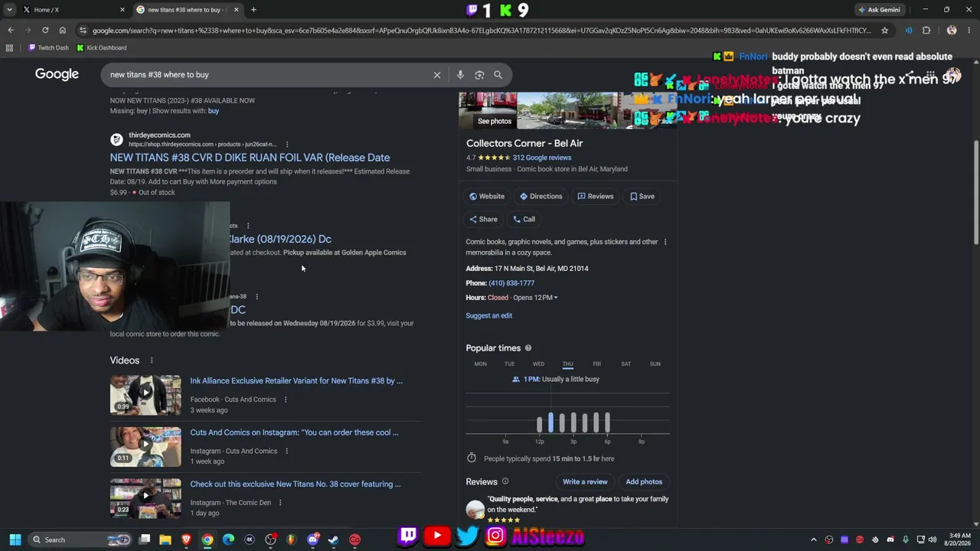This screenshot has height=551, width=980.
Task: Click the Ask Gemini button
Action: [879, 10]
